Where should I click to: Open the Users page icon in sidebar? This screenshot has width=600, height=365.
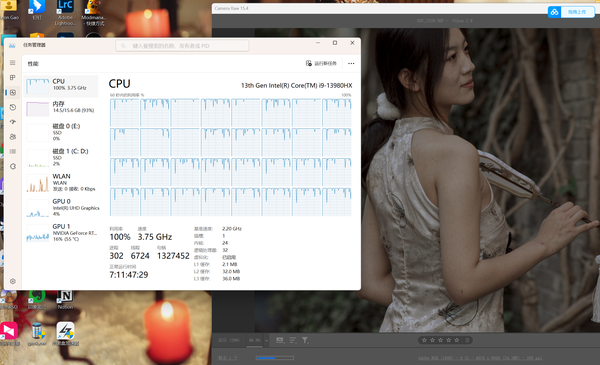tap(13, 137)
